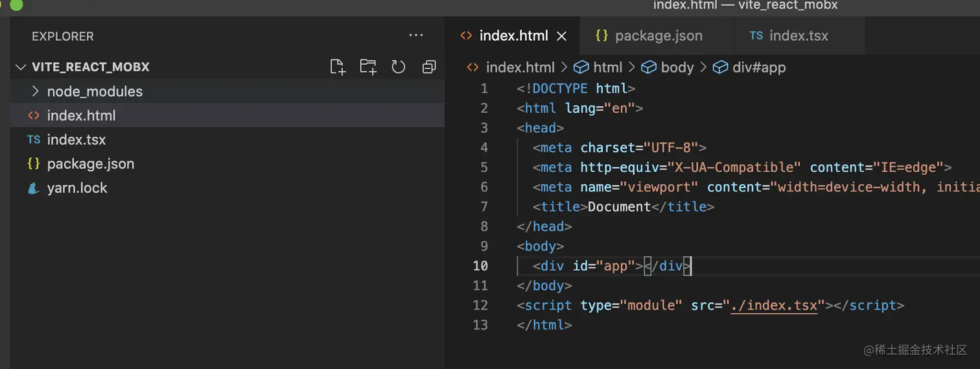Click the closing </html> tag on line 13
Image resolution: width=980 pixels, height=369 pixels.
[544, 325]
